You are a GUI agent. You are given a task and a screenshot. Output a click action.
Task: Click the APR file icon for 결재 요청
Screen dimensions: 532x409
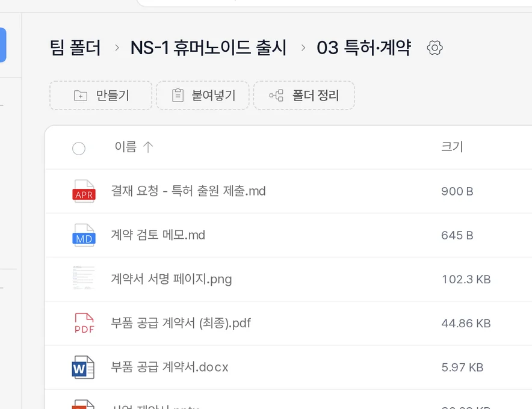(x=84, y=191)
